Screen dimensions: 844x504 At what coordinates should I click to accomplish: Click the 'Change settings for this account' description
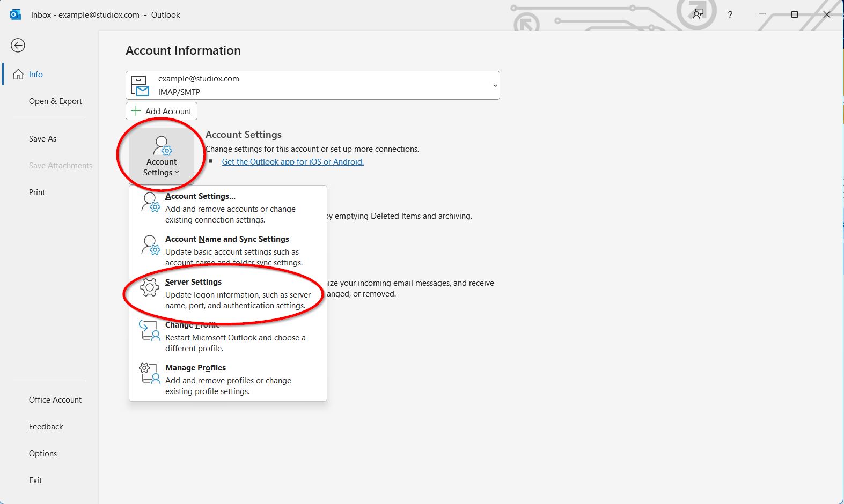pyautogui.click(x=312, y=149)
